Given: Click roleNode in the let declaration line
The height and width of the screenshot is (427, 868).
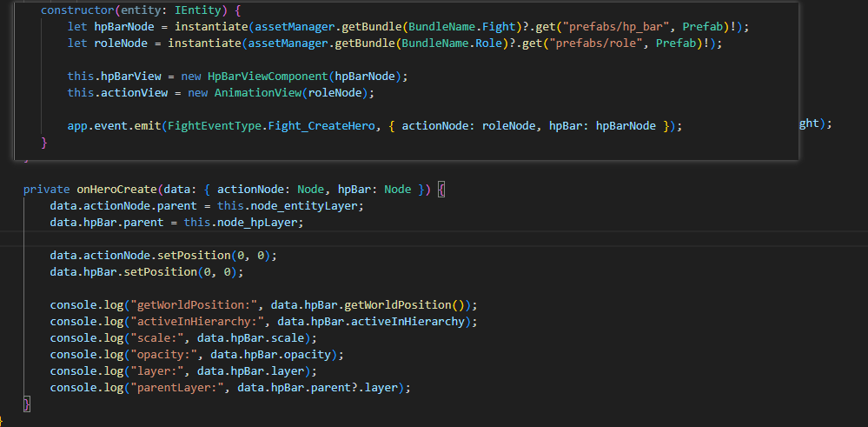Looking at the screenshot, I should pos(121,43).
